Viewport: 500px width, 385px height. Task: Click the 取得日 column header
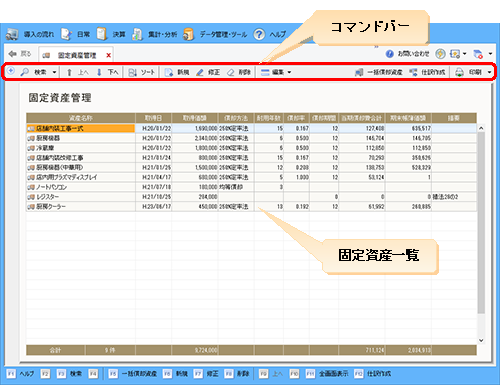pyautogui.click(x=153, y=118)
